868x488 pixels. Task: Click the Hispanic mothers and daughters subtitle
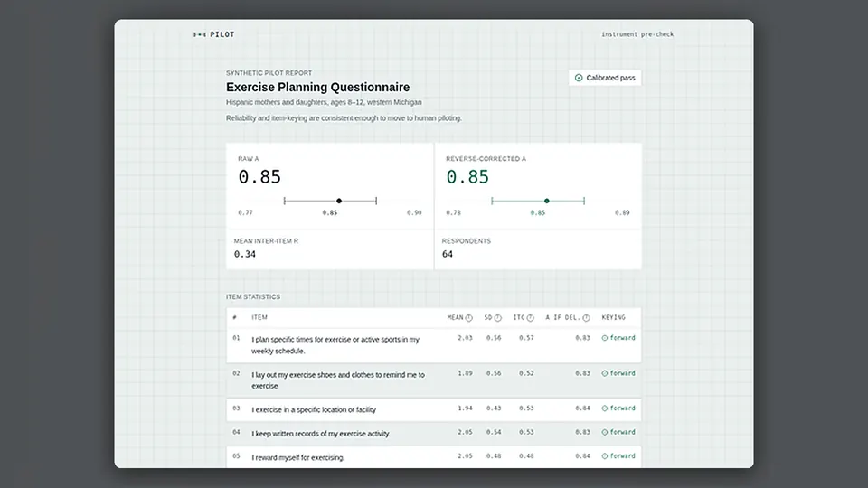tap(324, 102)
